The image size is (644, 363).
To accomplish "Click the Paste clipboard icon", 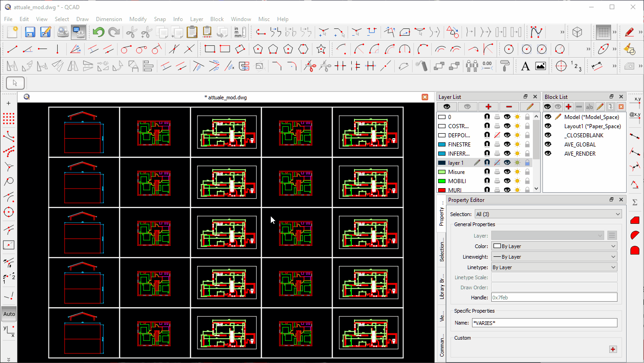I will (x=192, y=32).
